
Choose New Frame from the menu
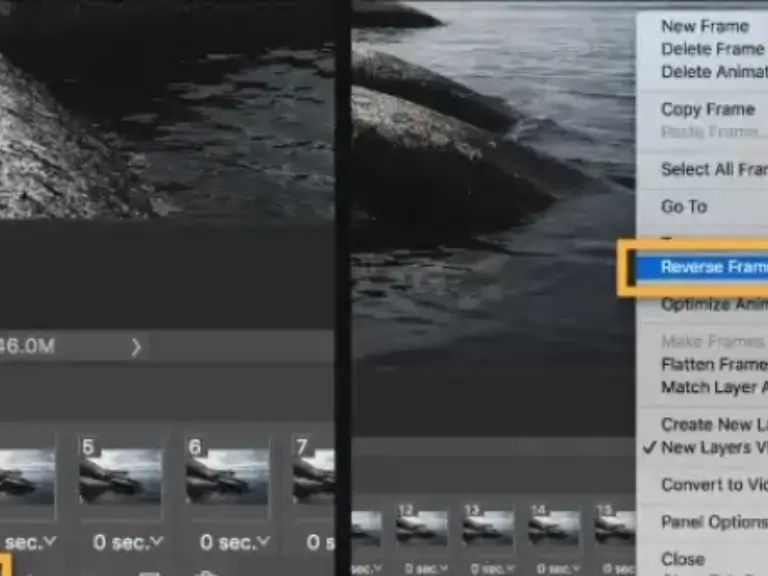click(705, 26)
